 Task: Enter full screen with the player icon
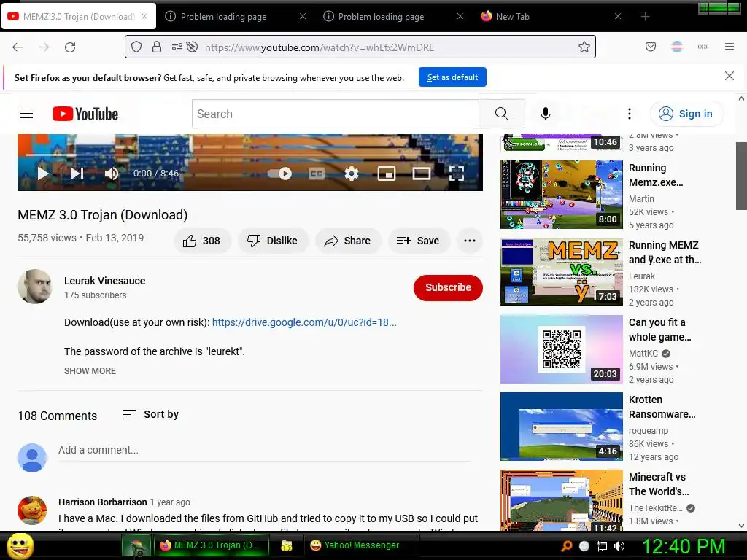(457, 174)
